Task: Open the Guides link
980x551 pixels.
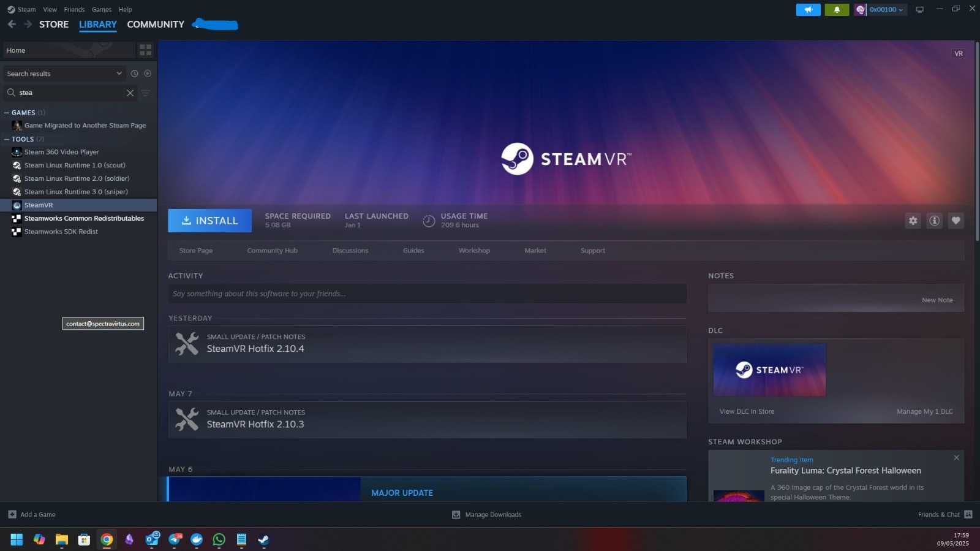Action: click(413, 251)
